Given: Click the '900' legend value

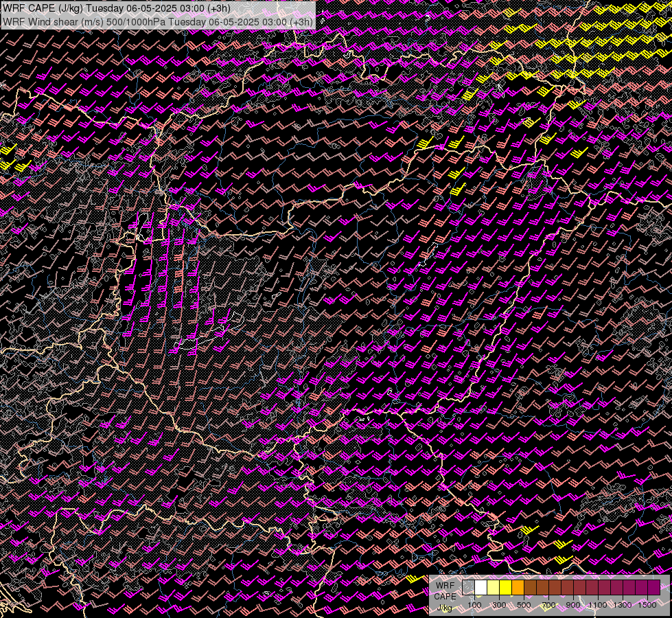Looking at the screenshot, I should tap(573, 605).
